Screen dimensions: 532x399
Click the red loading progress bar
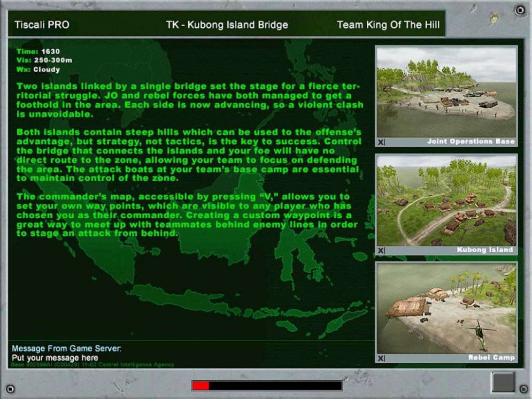point(267,386)
